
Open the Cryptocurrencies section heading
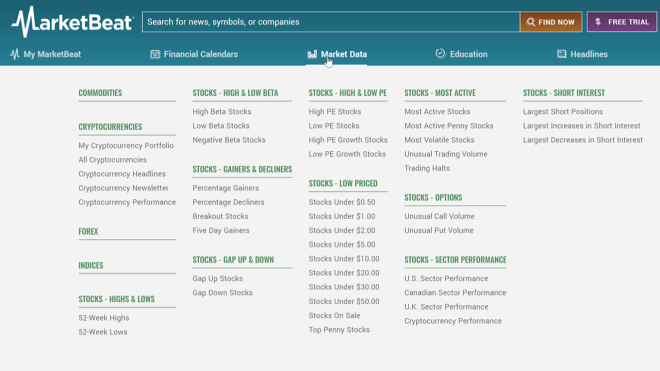110,126
